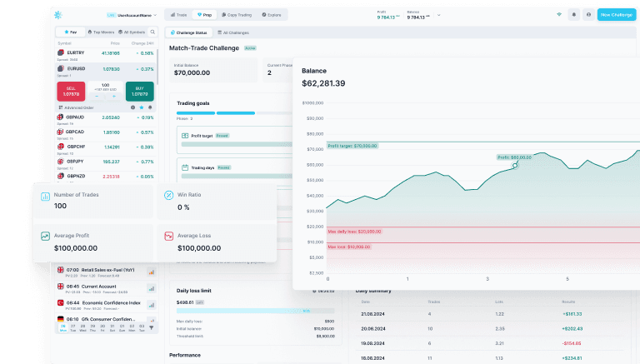The height and width of the screenshot is (364, 640).
Task: Click the Daily loss limit progress bar
Action: pyautogui.click(x=255, y=311)
